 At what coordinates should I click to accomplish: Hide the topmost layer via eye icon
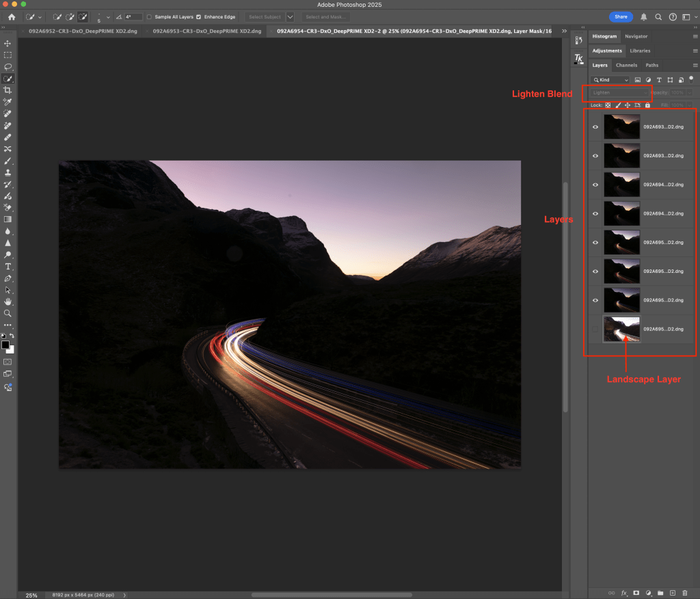pyautogui.click(x=595, y=127)
